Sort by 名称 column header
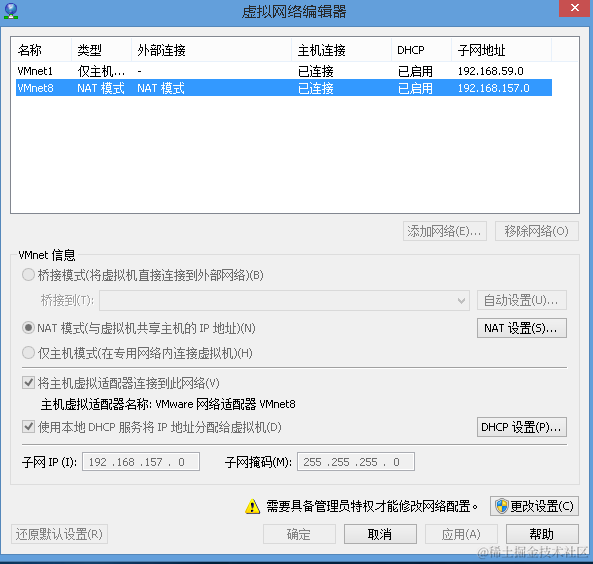The height and width of the screenshot is (564, 593). [x=41, y=50]
